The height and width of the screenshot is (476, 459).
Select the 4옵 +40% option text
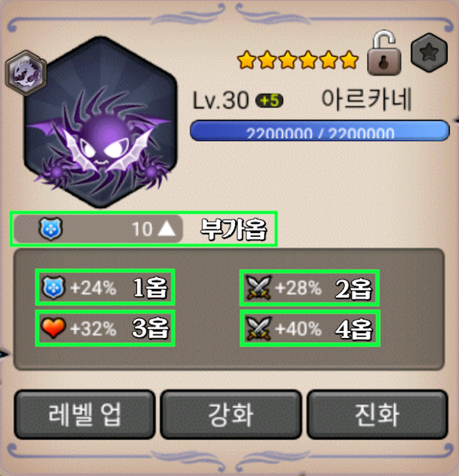tap(324, 329)
